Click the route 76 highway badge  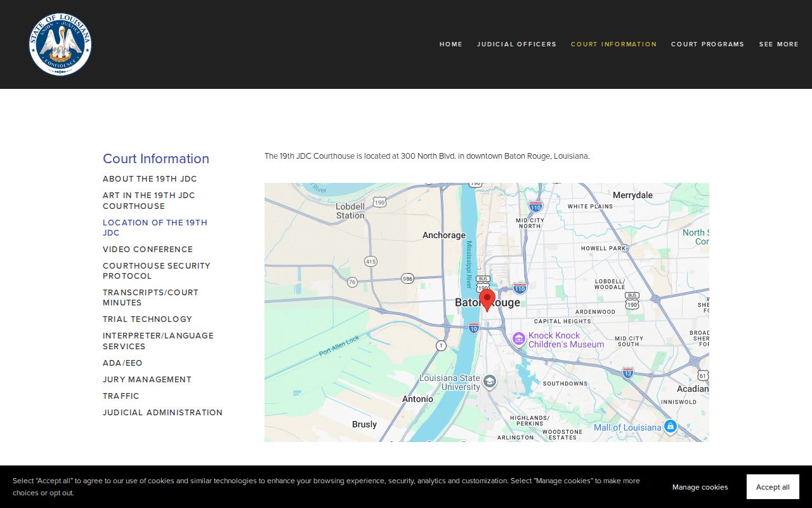click(352, 282)
